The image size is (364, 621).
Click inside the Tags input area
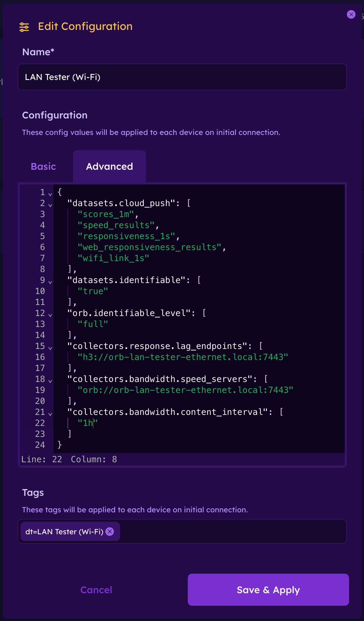214,532
